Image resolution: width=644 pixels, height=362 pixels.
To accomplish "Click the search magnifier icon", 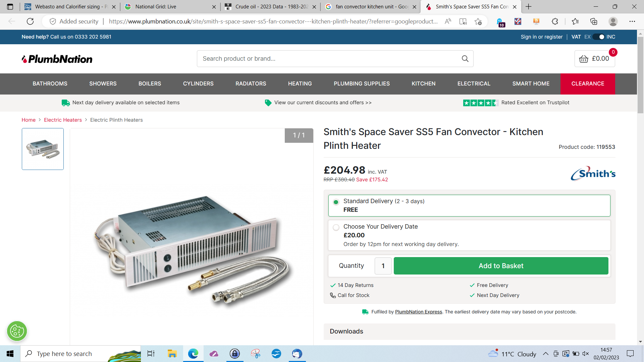I will (x=465, y=59).
